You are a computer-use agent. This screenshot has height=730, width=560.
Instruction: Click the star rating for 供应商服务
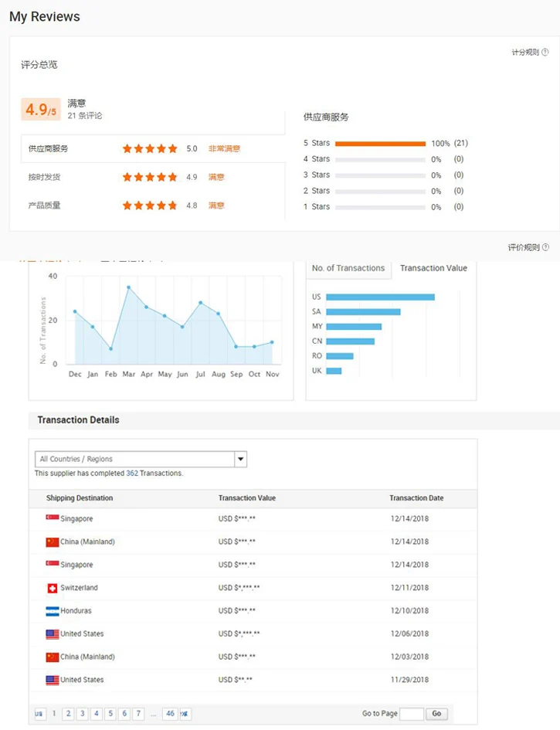(150, 148)
